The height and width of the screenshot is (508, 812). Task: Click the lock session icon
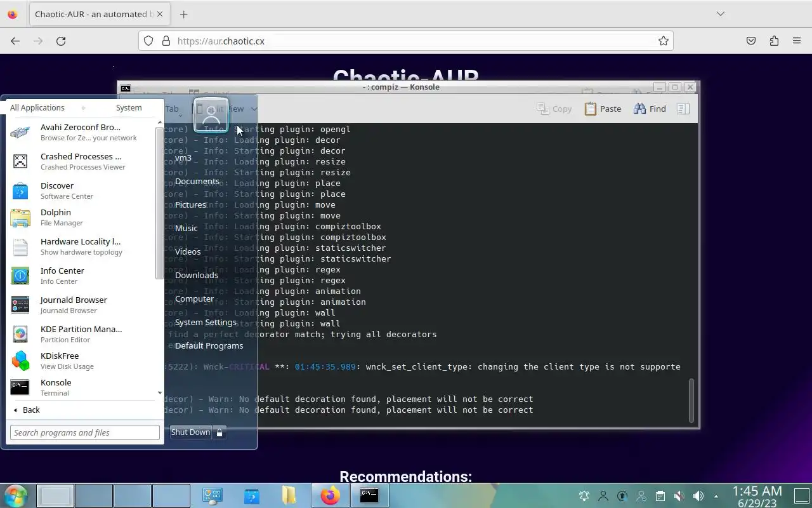pyautogui.click(x=219, y=432)
